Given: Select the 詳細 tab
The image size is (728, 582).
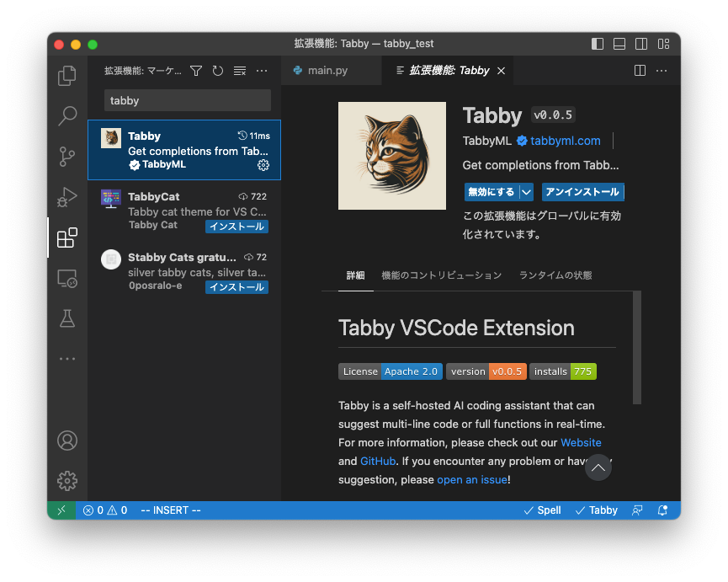Looking at the screenshot, I should (356, 275).
